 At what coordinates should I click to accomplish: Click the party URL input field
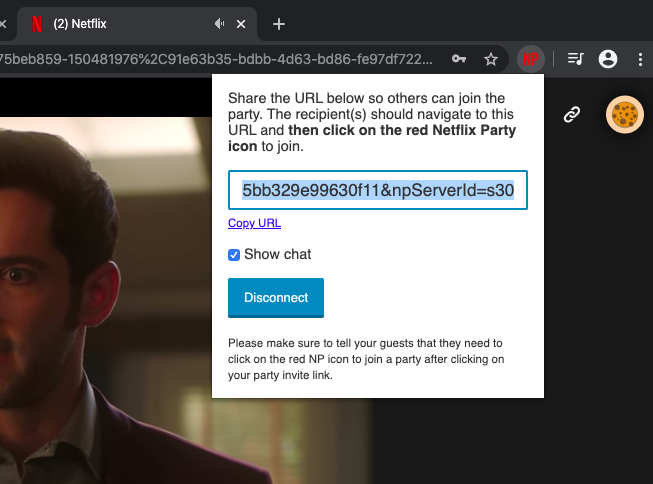tap(378, 190)
